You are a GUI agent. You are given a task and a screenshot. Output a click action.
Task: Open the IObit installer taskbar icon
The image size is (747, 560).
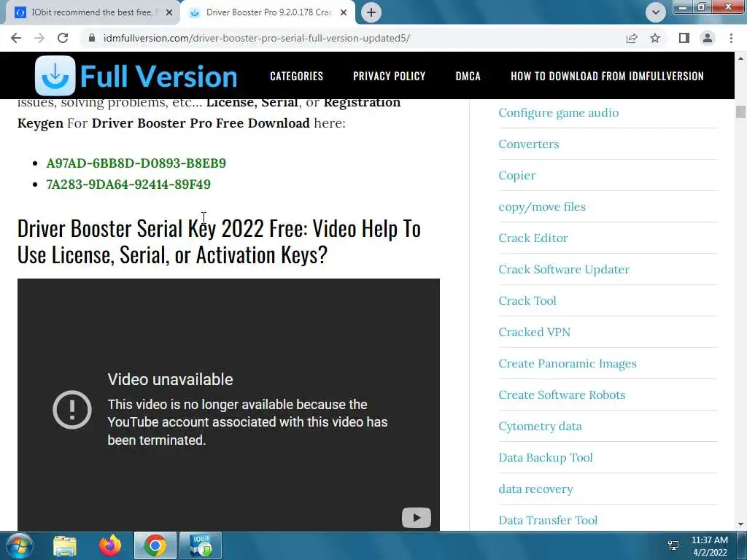201,545
